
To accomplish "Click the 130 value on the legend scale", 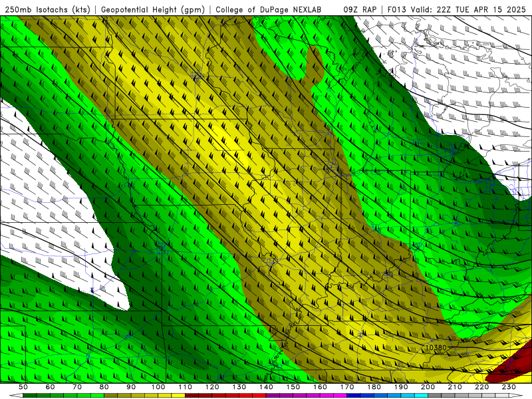I will click(x=239, y=387).
